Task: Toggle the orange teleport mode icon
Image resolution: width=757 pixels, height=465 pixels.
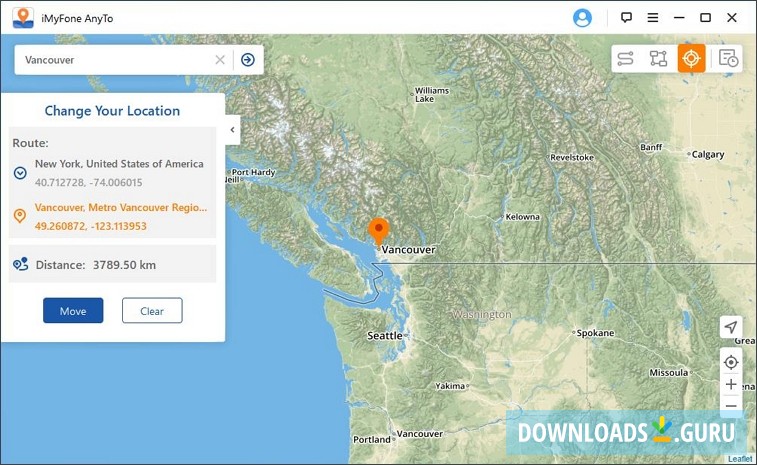Action: [x=691, y=59]
